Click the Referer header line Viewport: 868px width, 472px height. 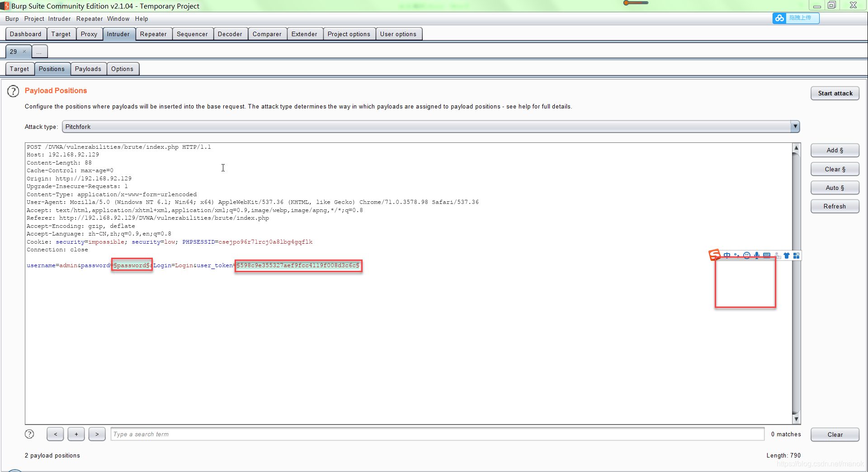pyautogui.click(x=148, y=218)
